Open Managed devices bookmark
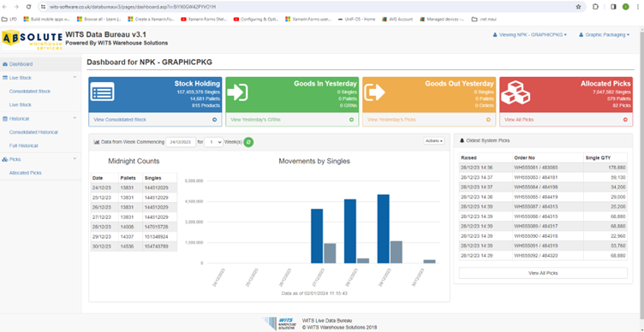 [442, 19]
